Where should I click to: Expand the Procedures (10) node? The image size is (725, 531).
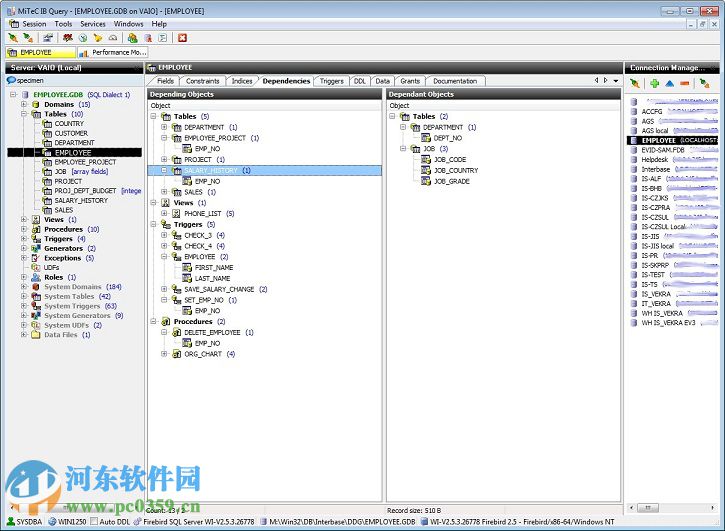[24, 229]
